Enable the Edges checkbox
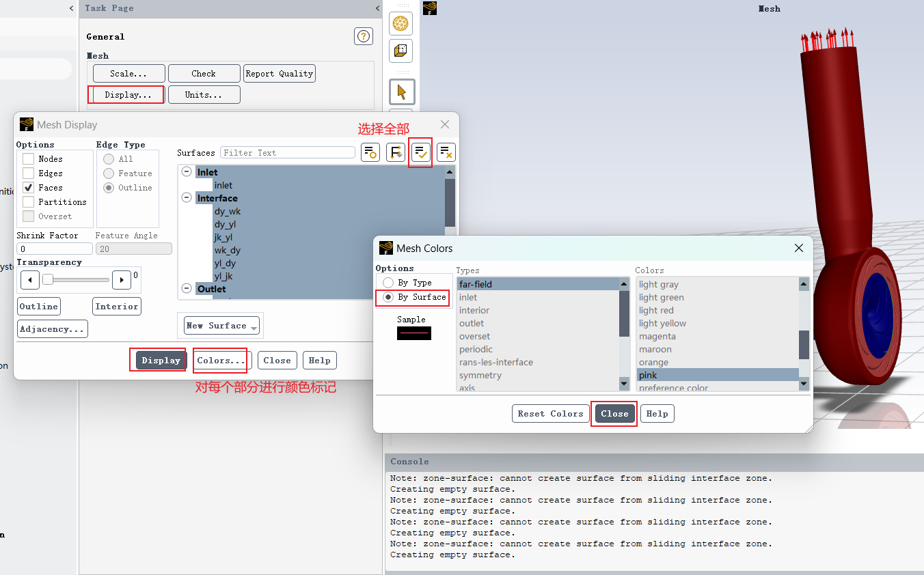 point(28,173)
